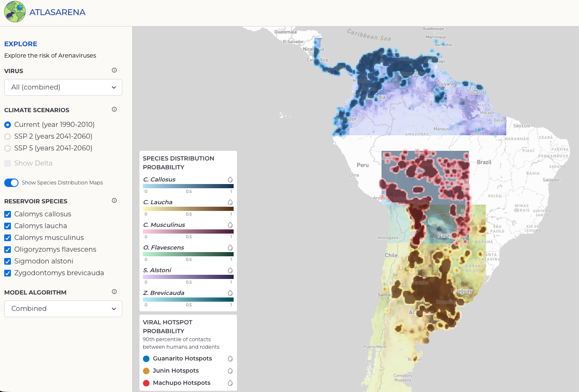Screen dimensions: 579x392
Task: Click the Guatemala label on the map
Action: coord(285,32)
